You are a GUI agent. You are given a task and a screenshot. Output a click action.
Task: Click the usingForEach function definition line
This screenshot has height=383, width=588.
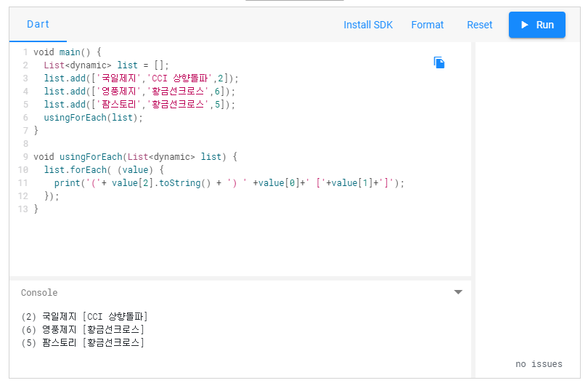[135, 156]
